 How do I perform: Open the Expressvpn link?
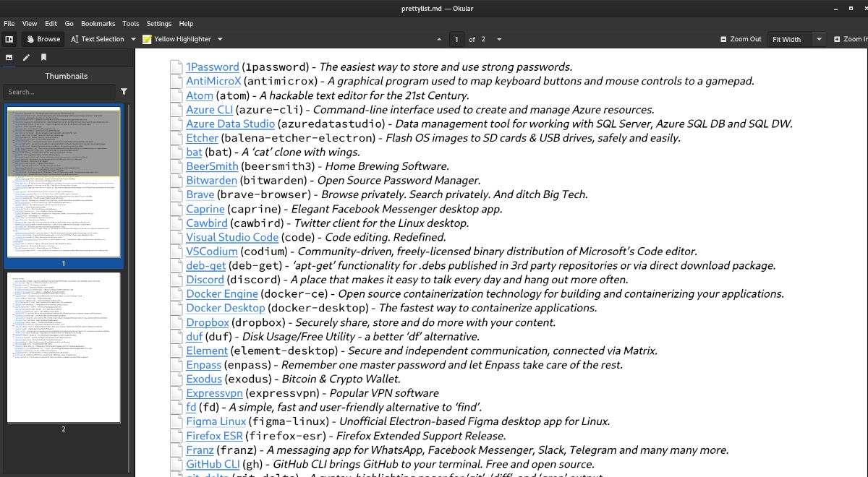[214, 393]
